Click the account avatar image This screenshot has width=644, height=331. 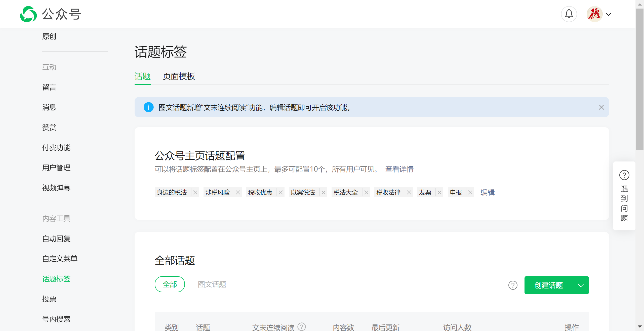pyautogui.click(x=594, y=14)
